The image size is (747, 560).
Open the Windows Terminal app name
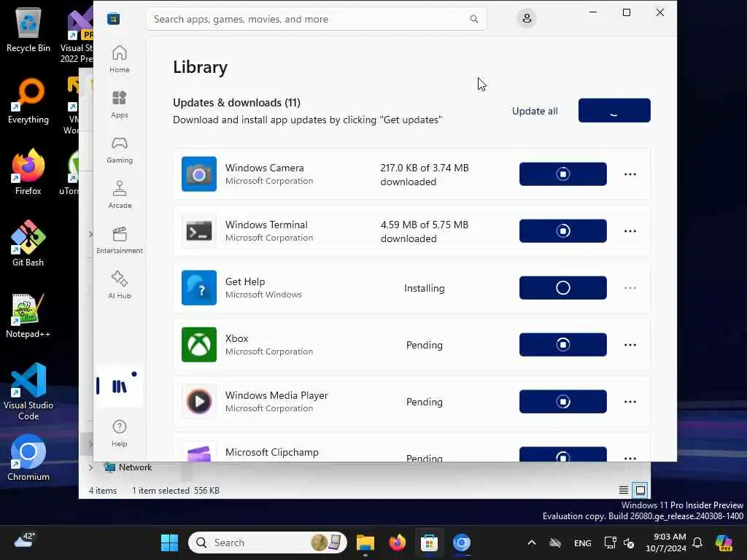[x=266, y=225]
